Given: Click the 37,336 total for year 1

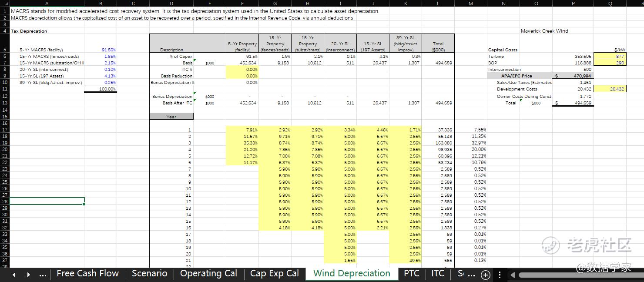Looking at the screenshot, I should (x=438, y=130).
